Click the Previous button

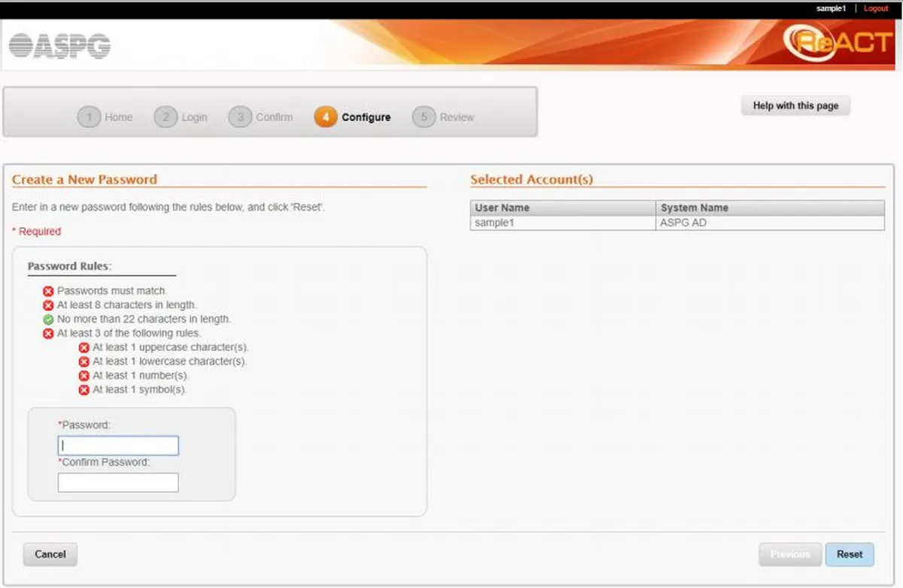pos(790,555)
